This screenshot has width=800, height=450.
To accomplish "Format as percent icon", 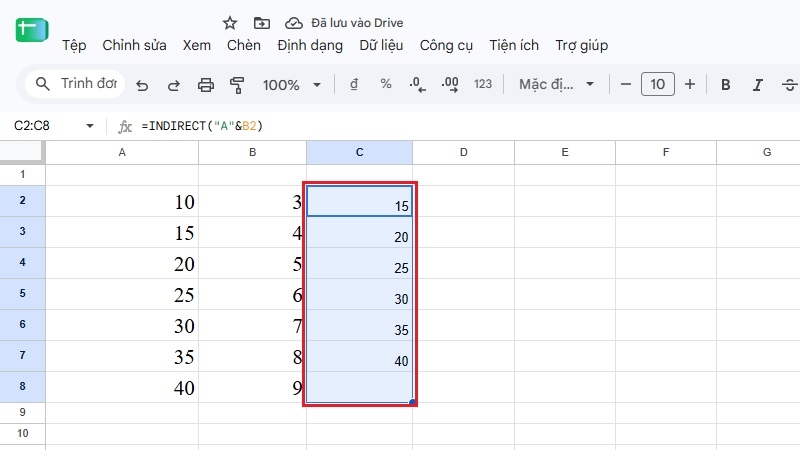I will coord(386,84).
